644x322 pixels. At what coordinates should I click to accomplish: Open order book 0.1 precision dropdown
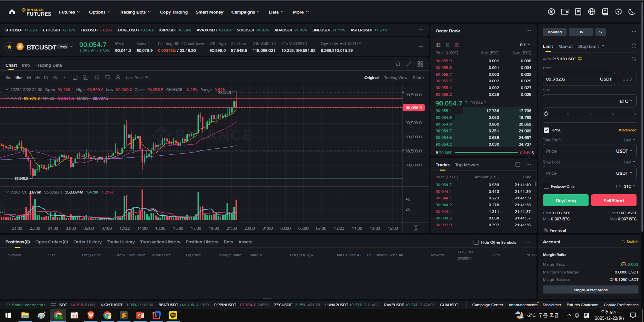[x=524, y=45]
